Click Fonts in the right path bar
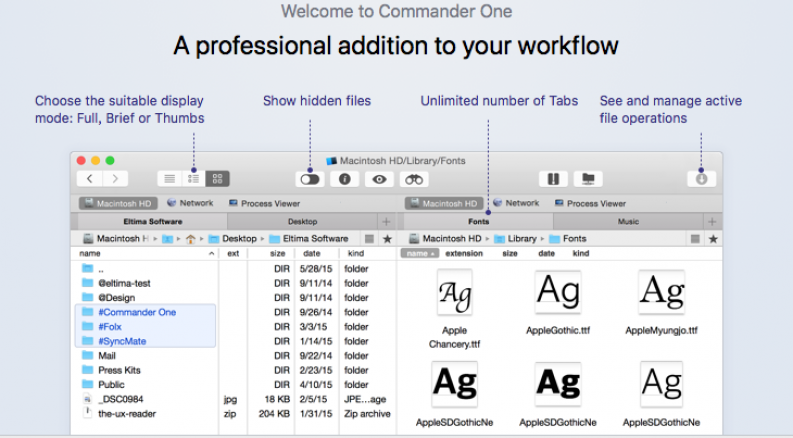 (568, 239)
